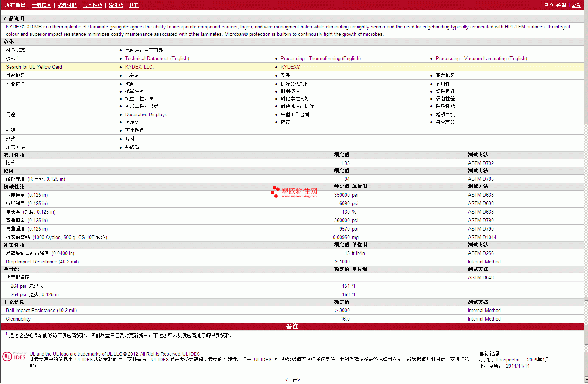The image size is (588, 384).
Task: Click the Cleanability value 16.0
Action: tap(345, 319)
